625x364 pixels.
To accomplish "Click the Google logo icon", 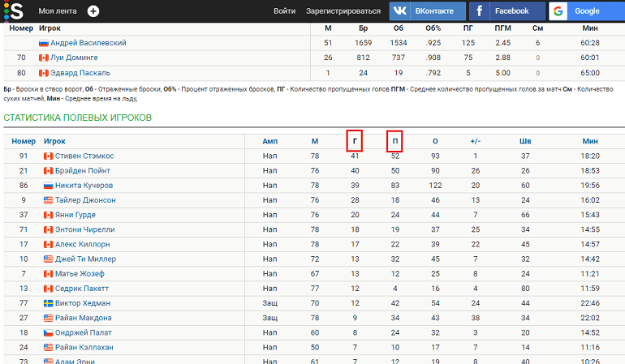I will click(559, 11).
